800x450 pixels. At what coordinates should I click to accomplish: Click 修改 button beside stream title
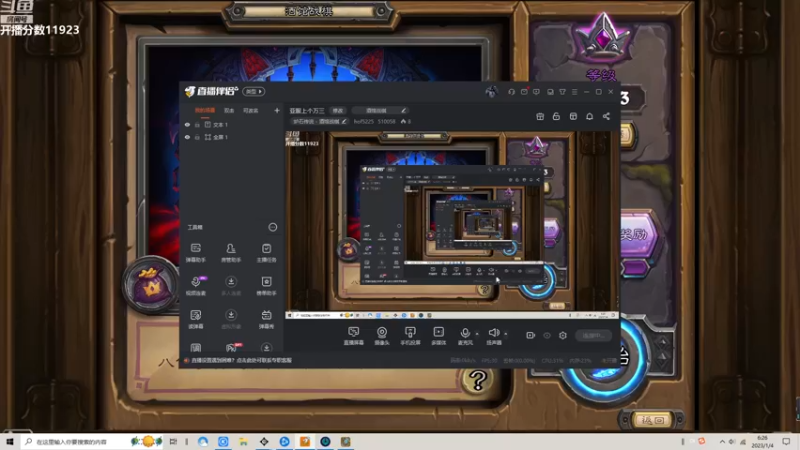tap(338, 110)
